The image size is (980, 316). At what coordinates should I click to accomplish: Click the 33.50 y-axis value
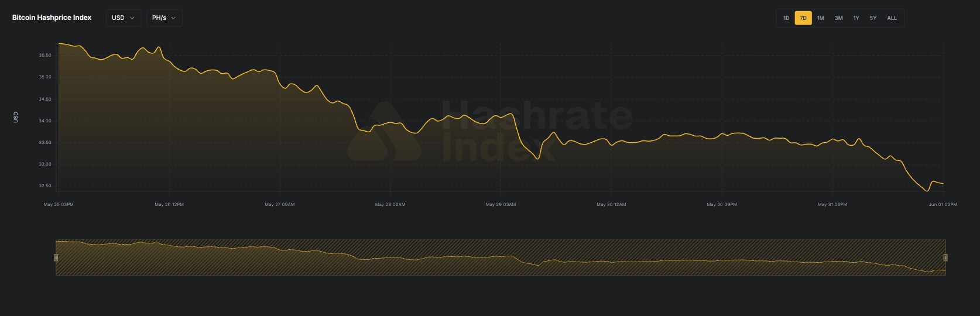click(45, 142)
